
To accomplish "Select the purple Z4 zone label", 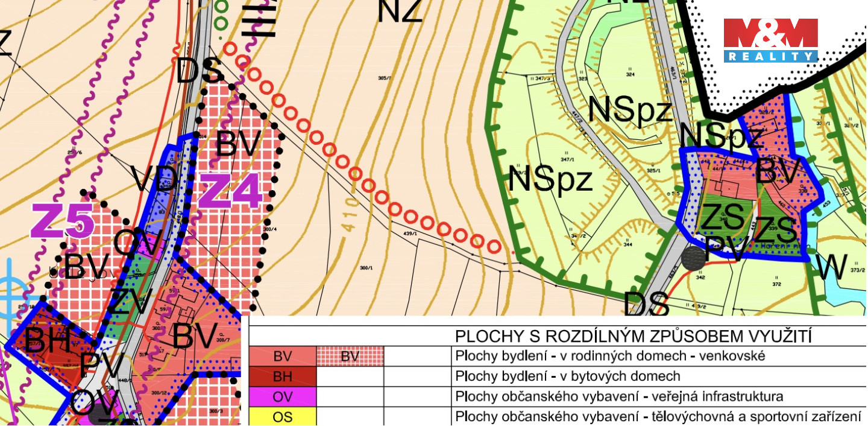I will (x=230, y=191).
